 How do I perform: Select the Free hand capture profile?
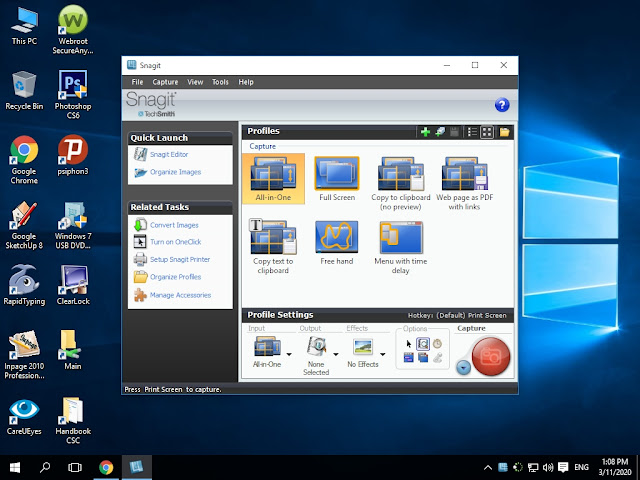(x=337, y=243)
